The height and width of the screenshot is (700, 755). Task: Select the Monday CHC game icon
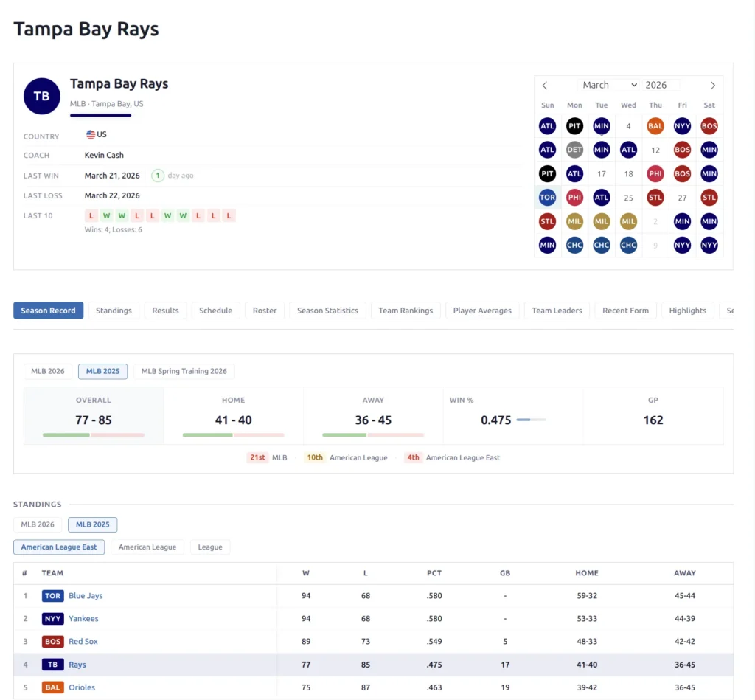(574, 245)
